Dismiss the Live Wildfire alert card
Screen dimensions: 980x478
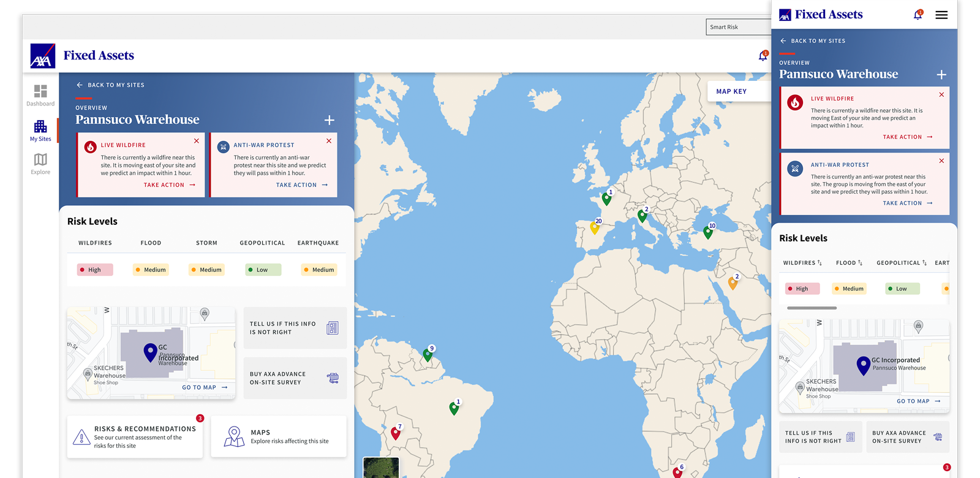pos(197,141)
